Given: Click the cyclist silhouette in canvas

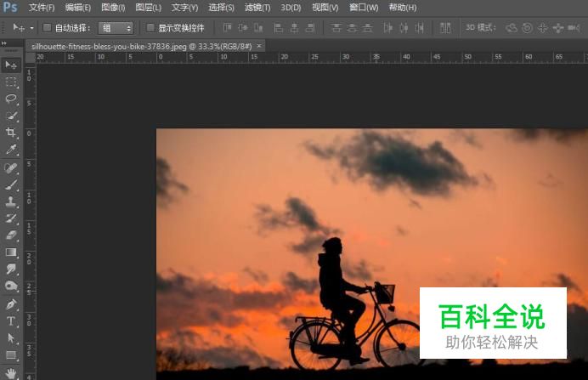Looking at the screenshot, I should tap(342, 300).
